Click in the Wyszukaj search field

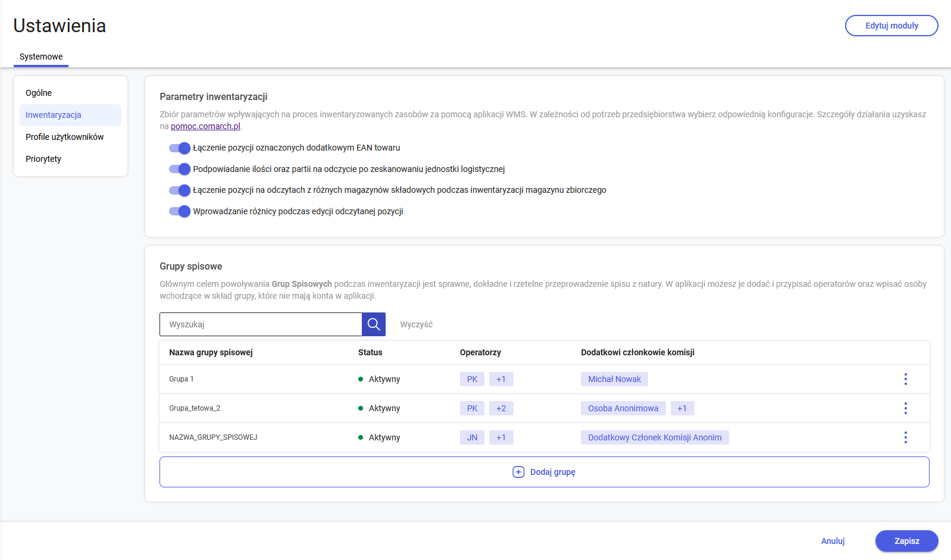point(261,324)
